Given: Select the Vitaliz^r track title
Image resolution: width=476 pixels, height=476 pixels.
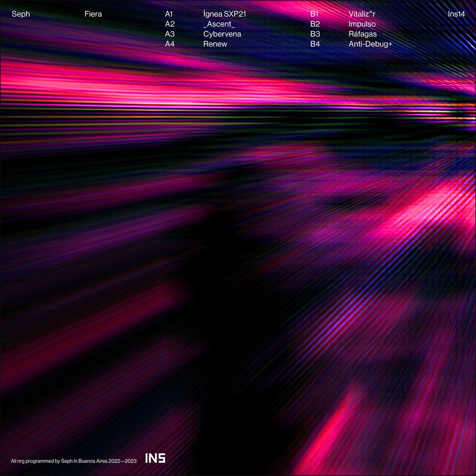Looking at the screenshot, I should [x=362, y=14].
